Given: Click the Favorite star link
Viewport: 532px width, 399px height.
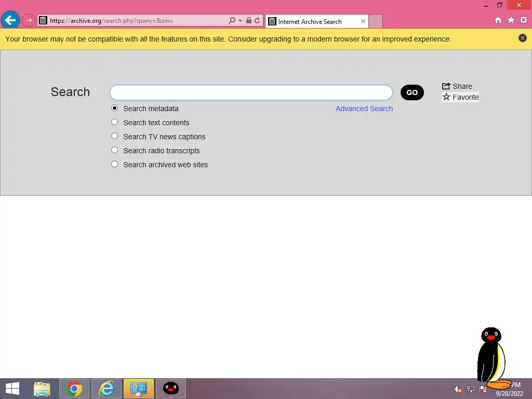Looking at the screenshot, I should tap(460, 97).
